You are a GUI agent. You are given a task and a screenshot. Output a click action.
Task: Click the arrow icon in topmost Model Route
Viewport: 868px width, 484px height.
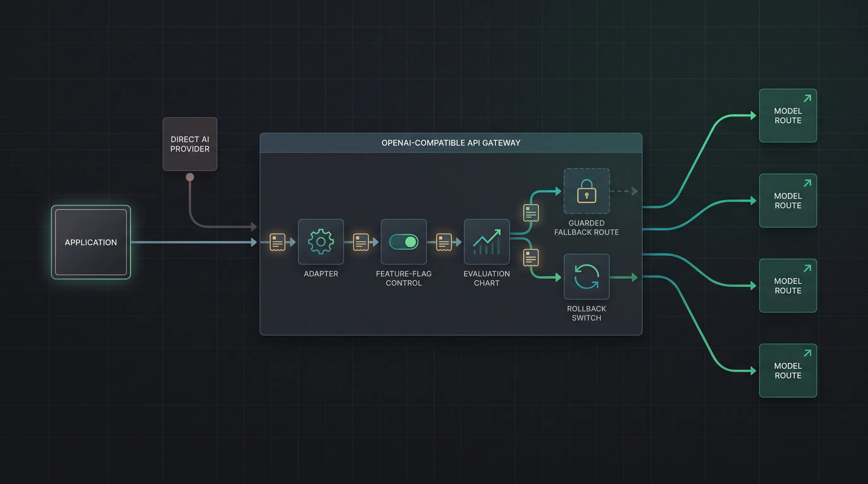807,98
